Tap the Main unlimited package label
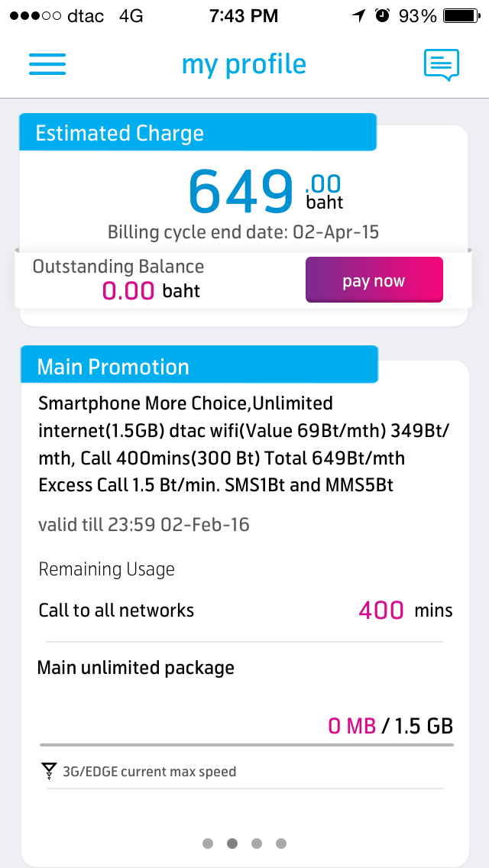Viewport: 489px width, 868px height. pos(136,668)
